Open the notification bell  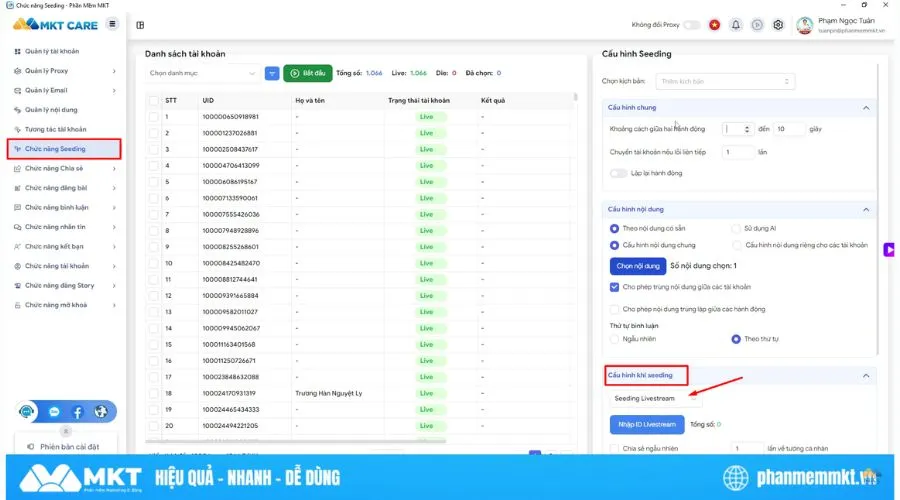click(x=735, y=25)
